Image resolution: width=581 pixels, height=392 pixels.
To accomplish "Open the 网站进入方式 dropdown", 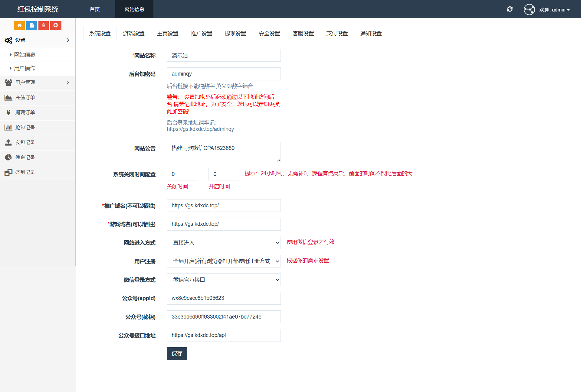I will pos(224,242).
